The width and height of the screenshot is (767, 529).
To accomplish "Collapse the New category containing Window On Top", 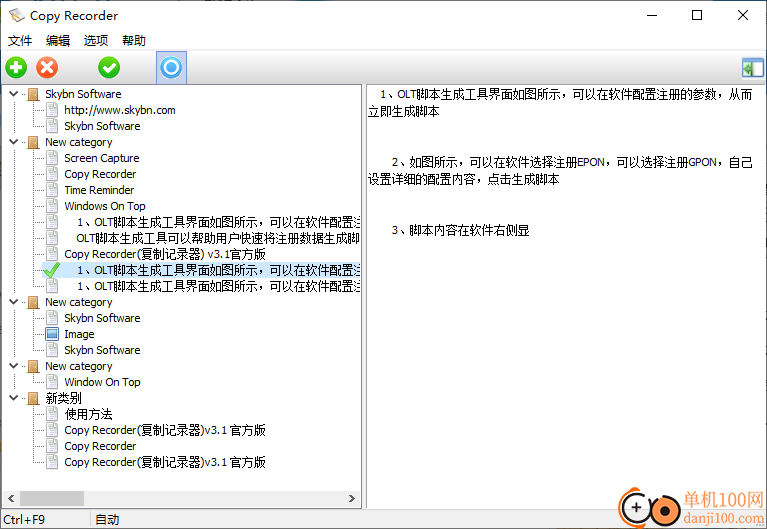I will coord(14,366).
